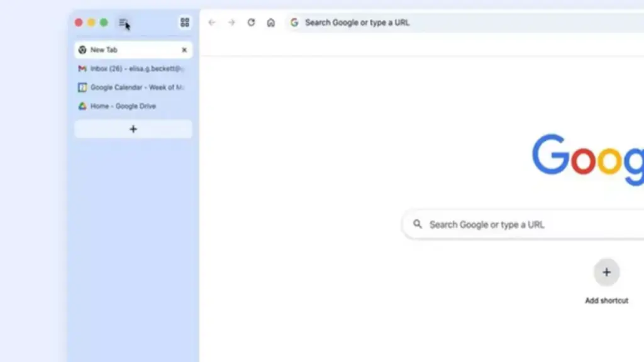Click the Google G icon in the address bar
Screen dimensions: 644x362
(x=294, y=22)
